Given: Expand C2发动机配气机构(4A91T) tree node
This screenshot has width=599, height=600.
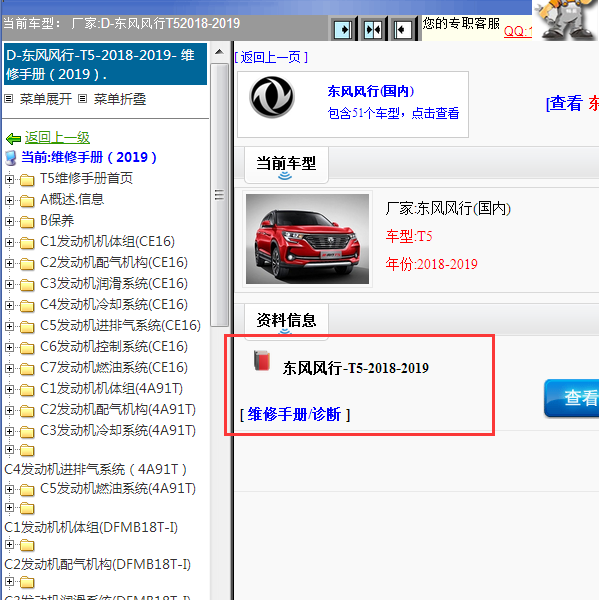Looking at the screenshot, I should tap(9, 411).
